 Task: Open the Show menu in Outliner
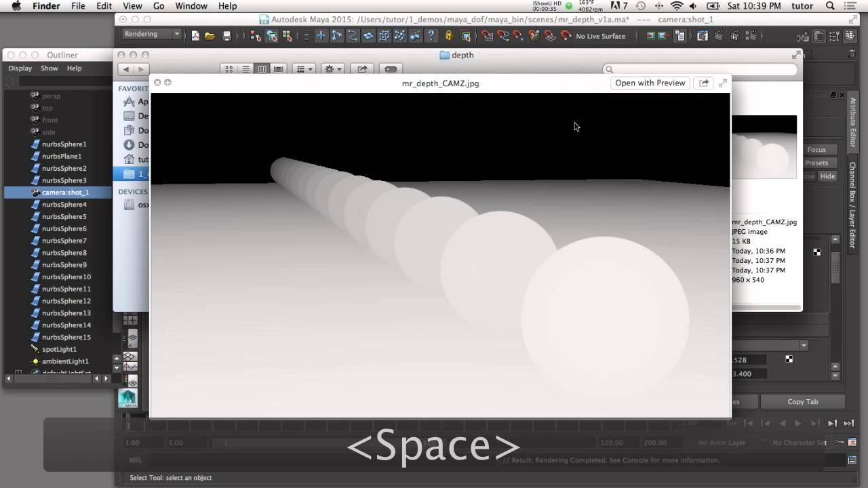(49, 68)
